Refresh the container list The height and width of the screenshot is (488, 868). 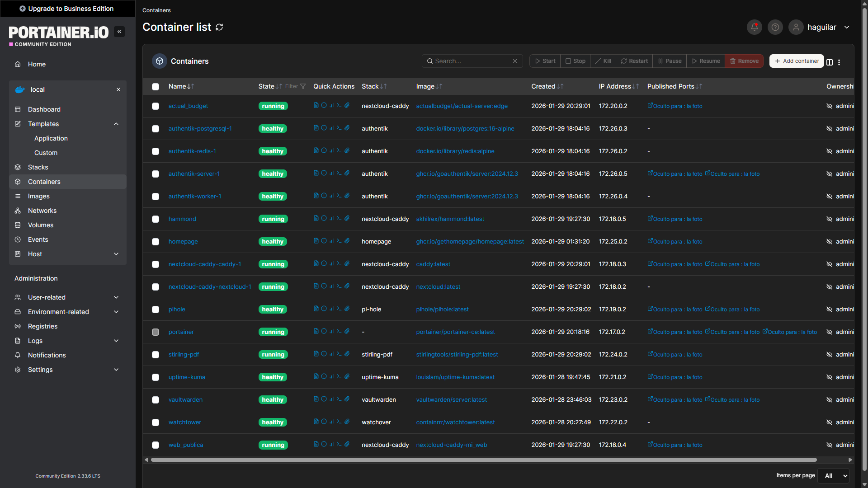pyautogui.click(x=219, y=27)
